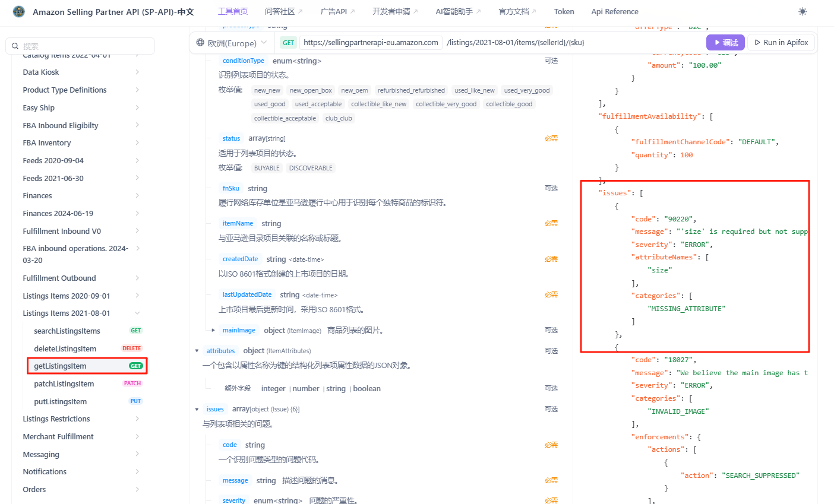
Task: Click the code field tag
Action: click(x=230, y=445)
